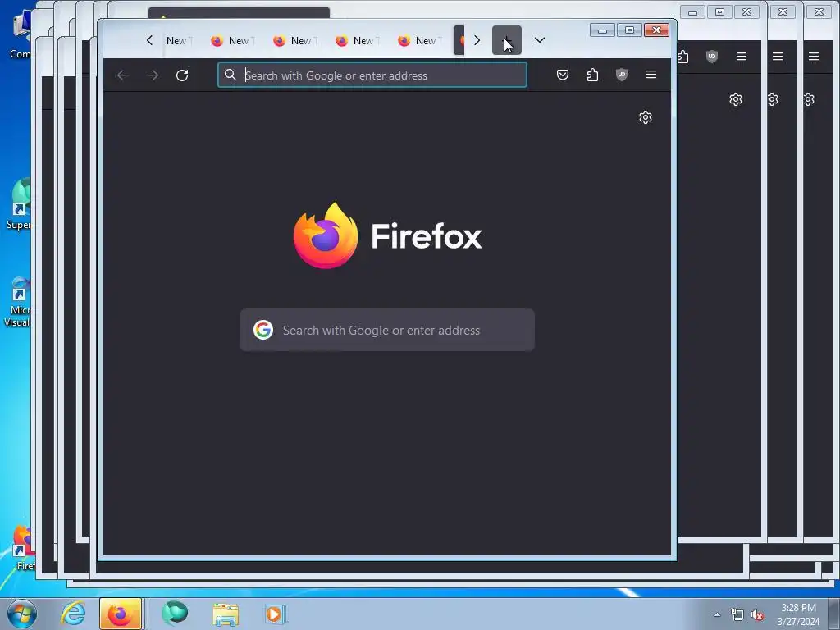Viewport: 840px width, 630px height.
Task: Click the Google G icon in the page search box
Action: click(263, 330)
